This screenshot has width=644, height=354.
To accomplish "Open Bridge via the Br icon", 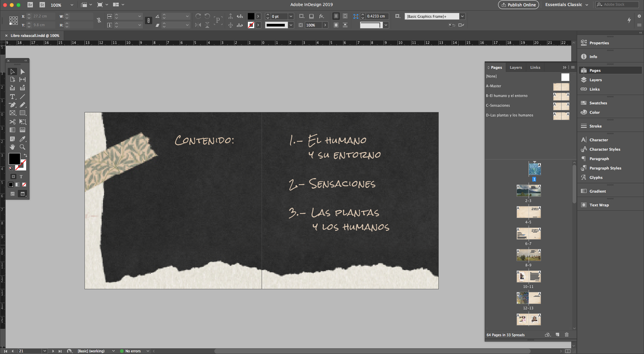I will [x=30, y=5].
